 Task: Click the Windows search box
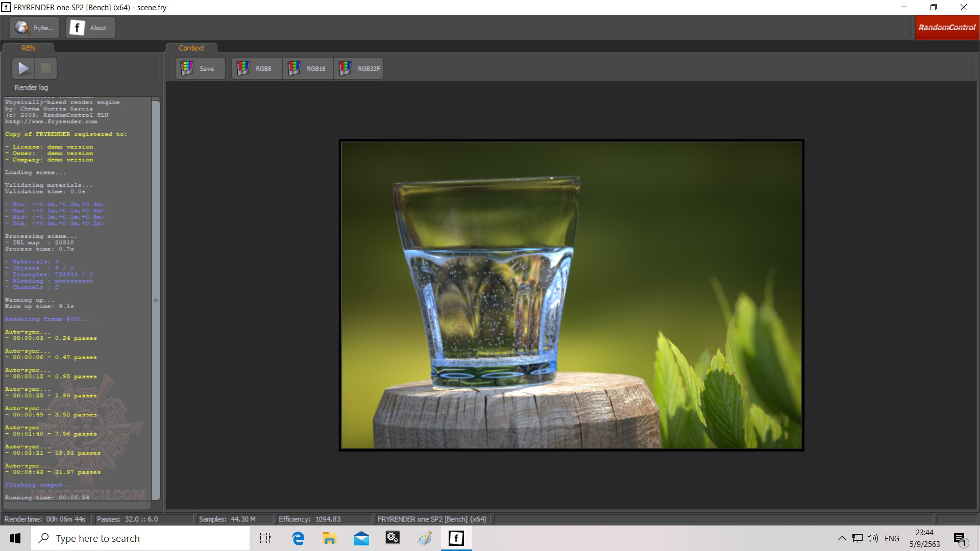click(140, 538)
